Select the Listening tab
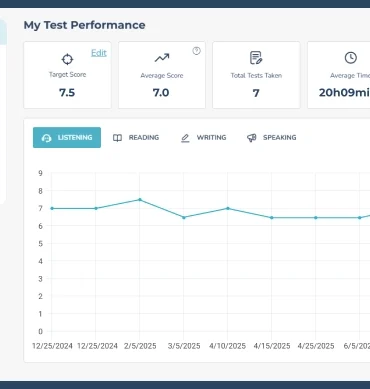370x389 pixels. [67, 137]
